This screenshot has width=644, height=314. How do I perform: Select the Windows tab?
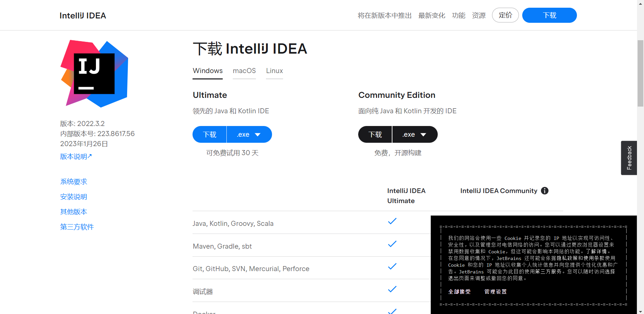click(208, 71)
